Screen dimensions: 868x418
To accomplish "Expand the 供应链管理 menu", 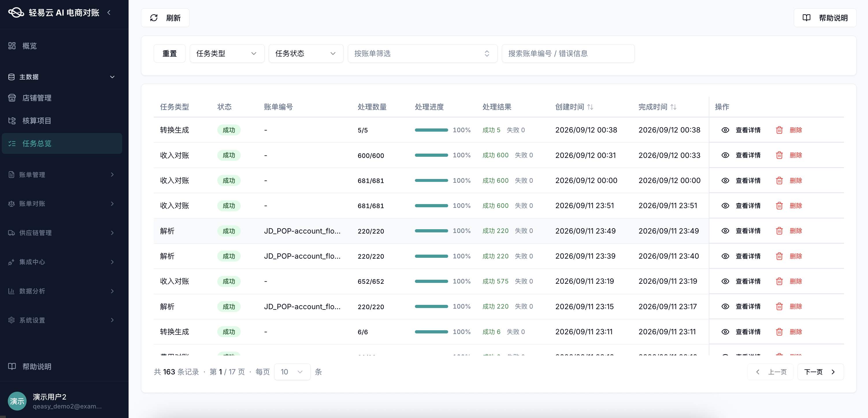I will point(62,233).
